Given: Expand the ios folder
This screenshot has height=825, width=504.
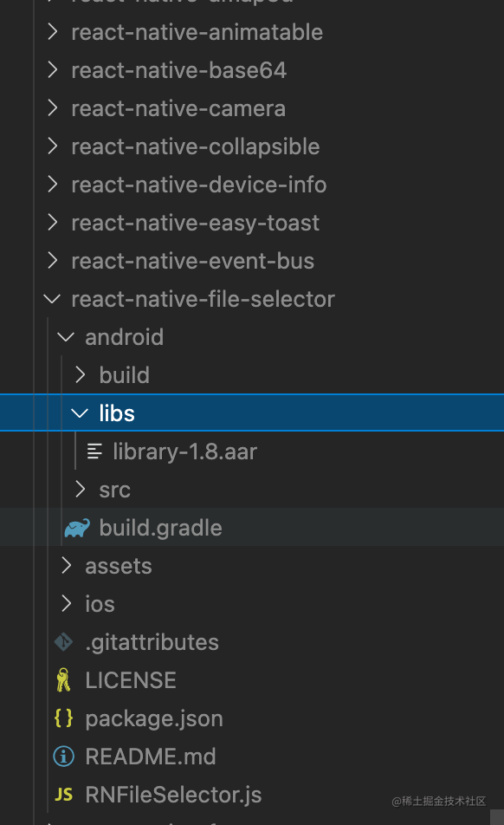Looking at the screenshot, I should (100, 603).
